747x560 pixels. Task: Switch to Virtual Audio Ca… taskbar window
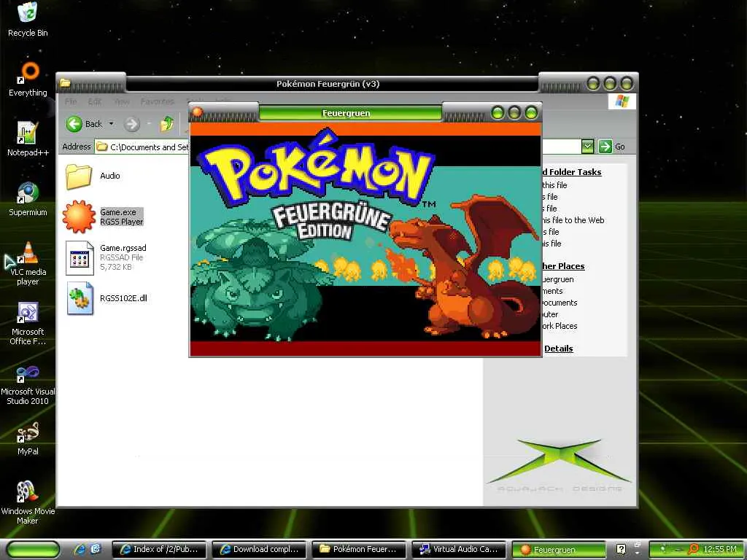(x=460, y=549)
